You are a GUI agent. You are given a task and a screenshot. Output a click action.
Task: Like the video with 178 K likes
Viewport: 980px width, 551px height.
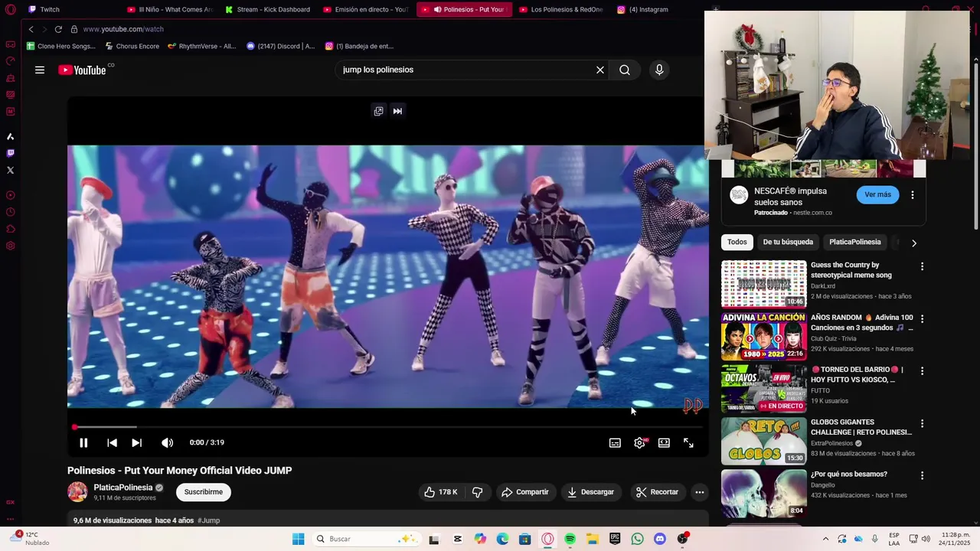[x=440, y=492]
